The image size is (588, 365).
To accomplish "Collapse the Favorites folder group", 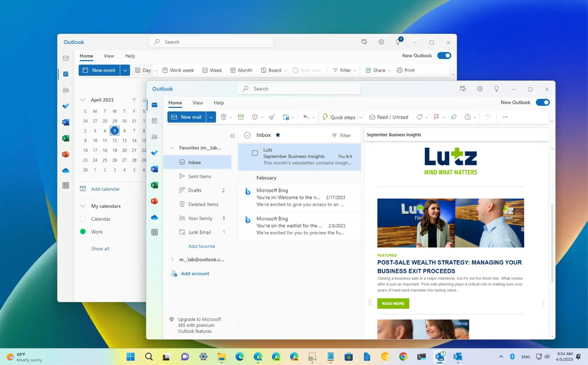I will coord(172,148).
